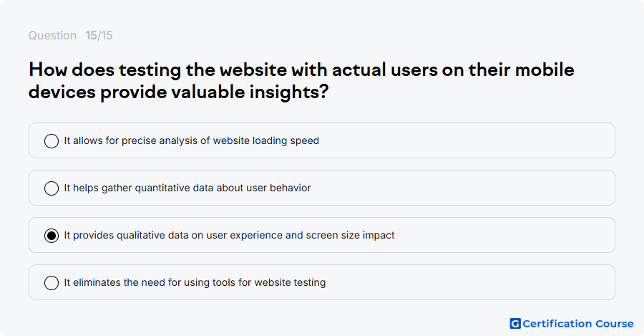The height and width of the screenshot is (336, 644).
Task: Click the selected qualitative data radio button
Action: (x=52, y=236)
